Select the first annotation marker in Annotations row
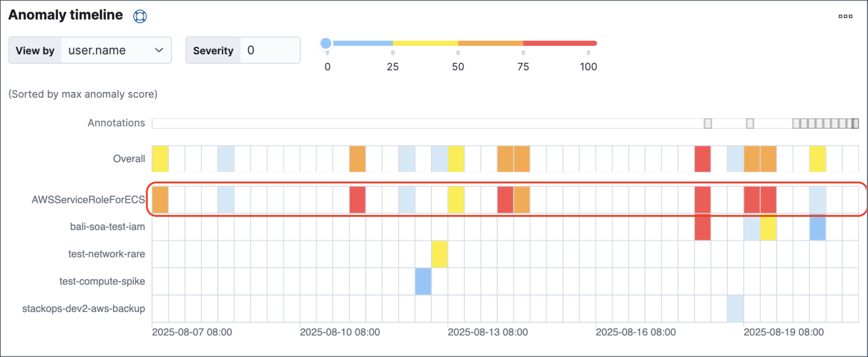 (708, 123)
